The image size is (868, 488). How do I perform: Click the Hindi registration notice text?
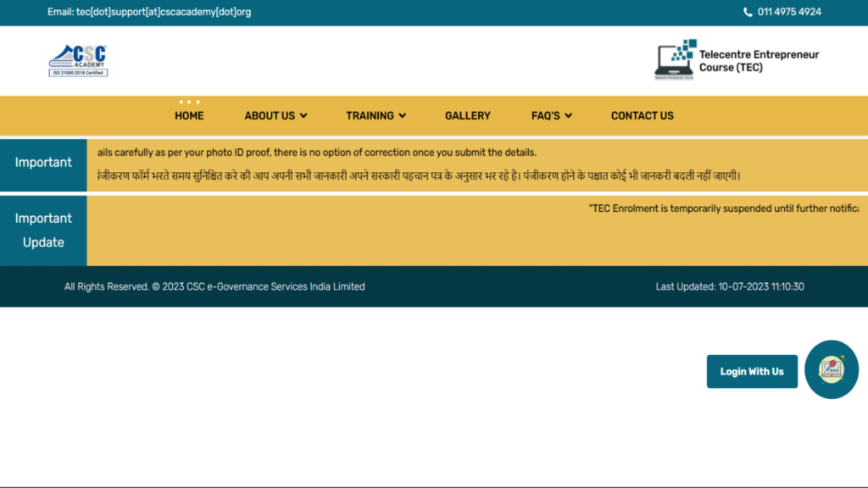click(419, 176)
